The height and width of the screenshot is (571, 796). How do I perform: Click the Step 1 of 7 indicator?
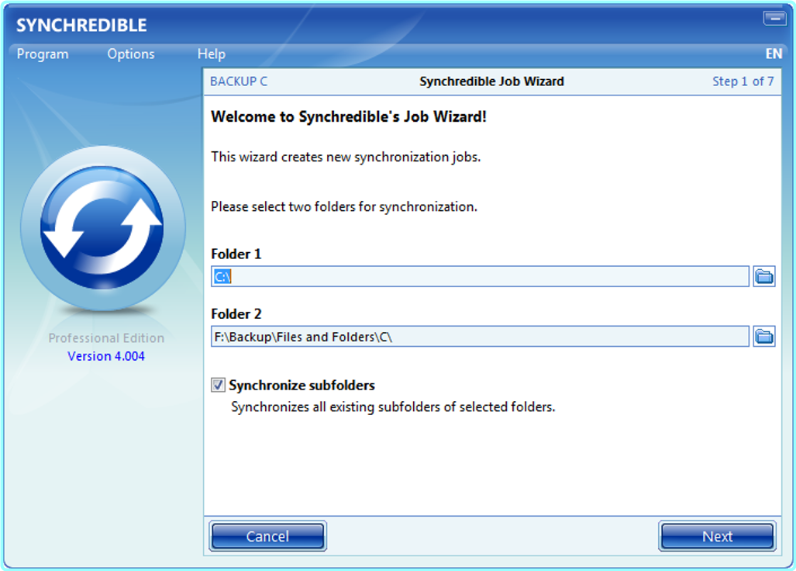tap(743, 81)
